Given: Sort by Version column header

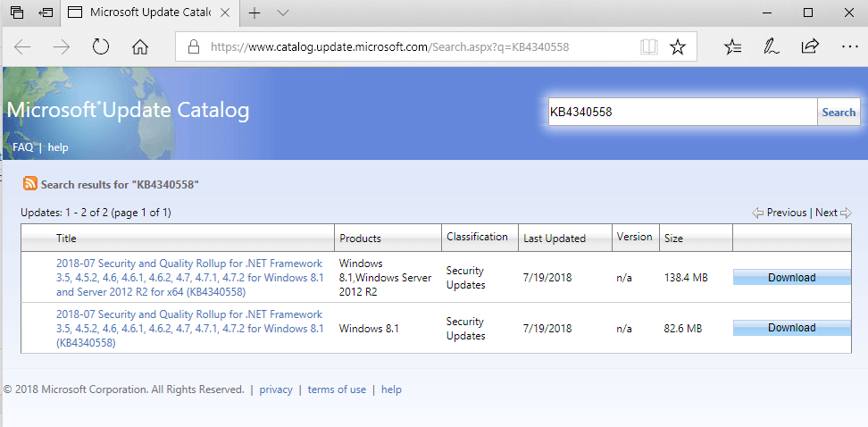Looking at the screenshot, I should (x=635, y=237).
